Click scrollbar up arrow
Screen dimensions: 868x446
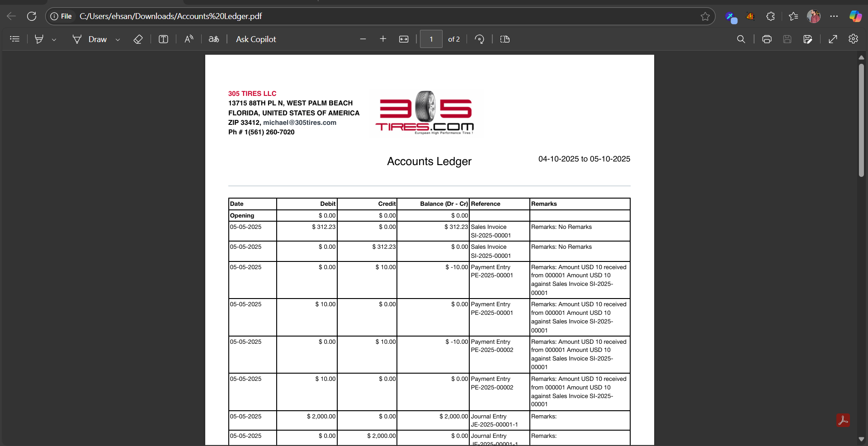[x=861, y=57]
